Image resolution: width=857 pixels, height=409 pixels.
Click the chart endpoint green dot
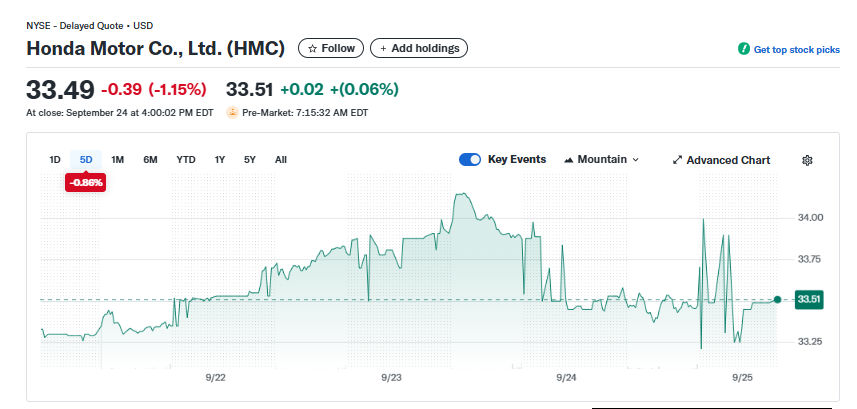point(777,299)
